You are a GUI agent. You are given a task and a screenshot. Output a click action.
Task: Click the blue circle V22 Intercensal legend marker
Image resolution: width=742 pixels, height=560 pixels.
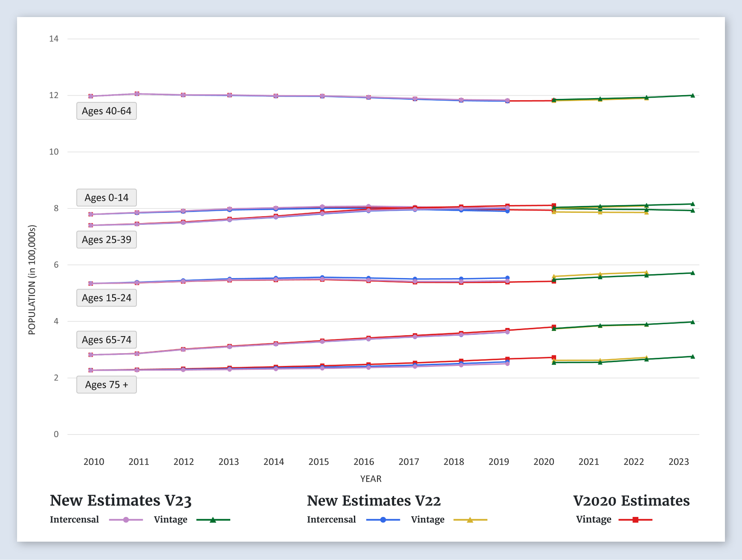(x=383, y=520)
